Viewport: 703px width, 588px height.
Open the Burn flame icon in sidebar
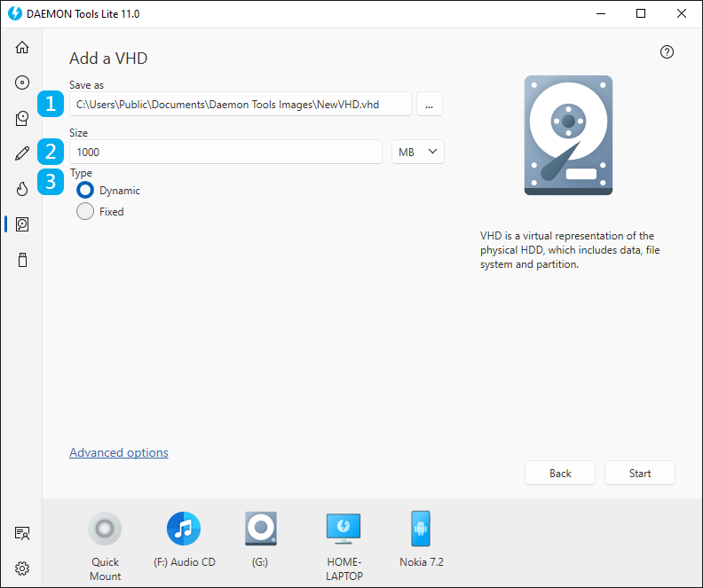click(22, 189)
